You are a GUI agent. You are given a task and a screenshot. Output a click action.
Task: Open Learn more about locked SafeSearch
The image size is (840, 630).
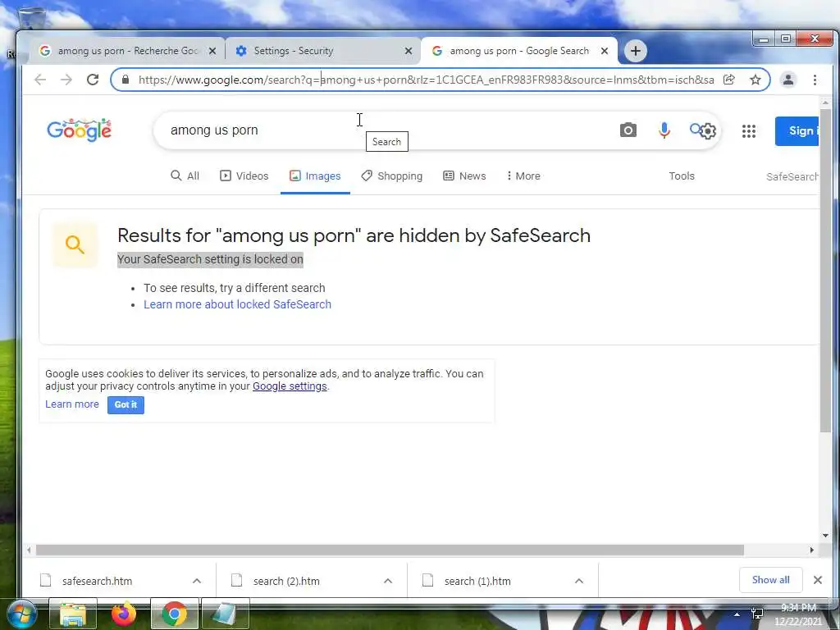(x=237, y=304)
